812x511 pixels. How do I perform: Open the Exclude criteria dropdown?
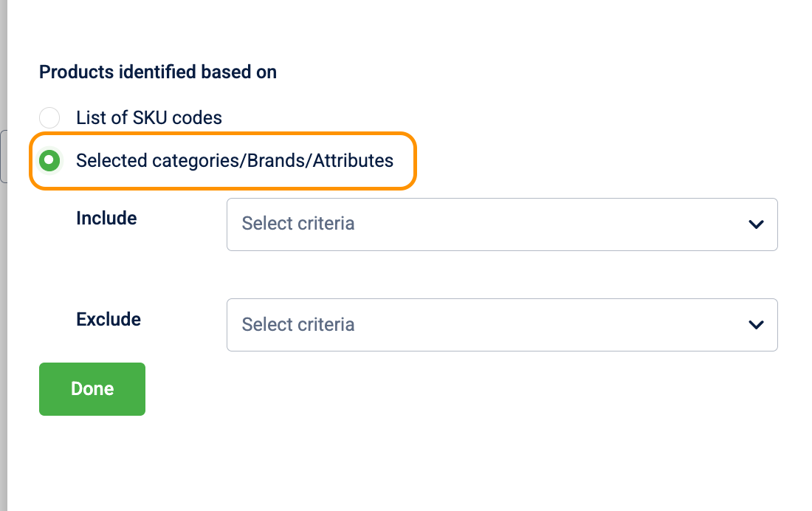pos(502,325)
